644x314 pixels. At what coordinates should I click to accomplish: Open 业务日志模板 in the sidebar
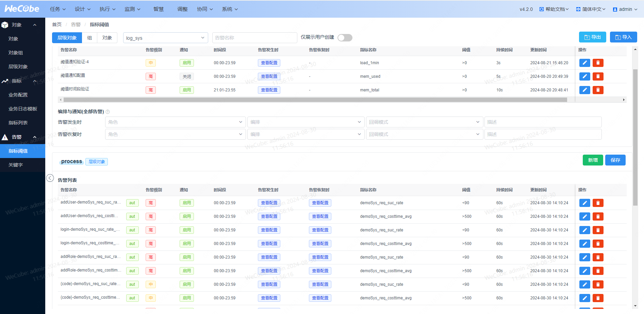coord(22,109)
